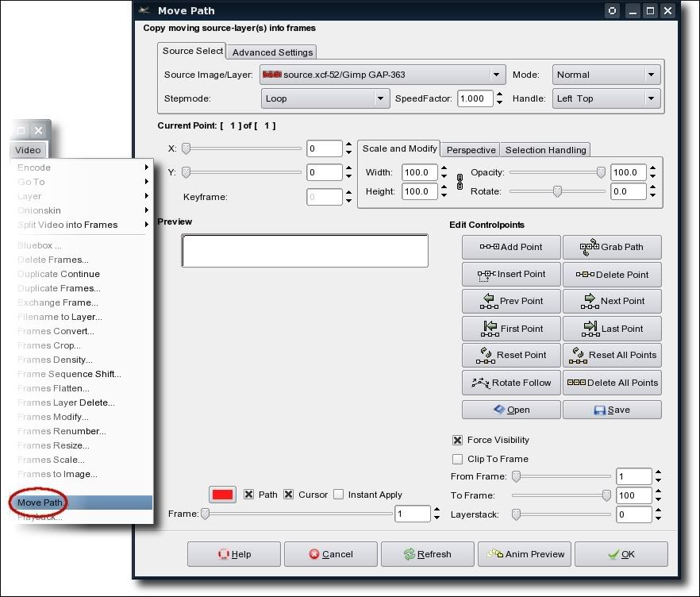The height and width of the screenshot is (597, 700).
Task: Click the Width value field
Action: pyautogui.click(x=419, y=172)
